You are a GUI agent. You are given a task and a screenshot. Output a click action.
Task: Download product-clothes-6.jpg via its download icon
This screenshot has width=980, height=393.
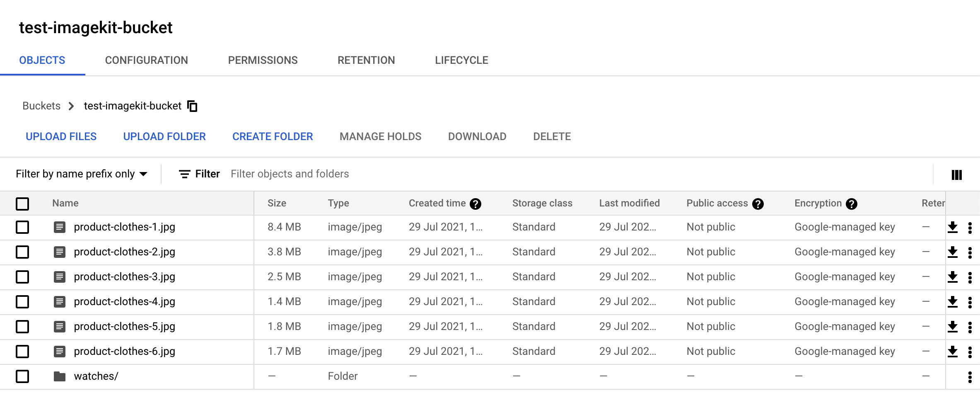pyautogui.click(x=953, y=352)
